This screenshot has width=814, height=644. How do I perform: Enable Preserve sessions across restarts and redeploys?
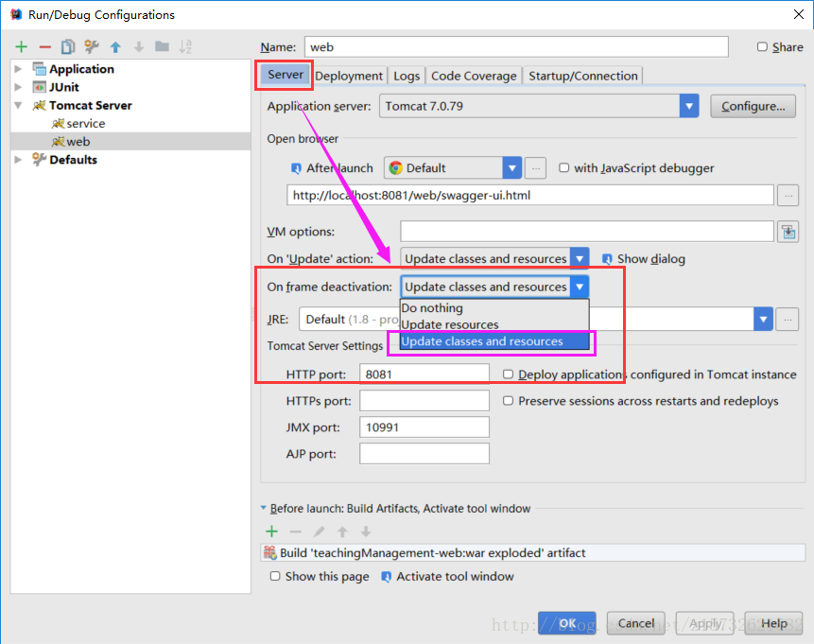point(509,400)
